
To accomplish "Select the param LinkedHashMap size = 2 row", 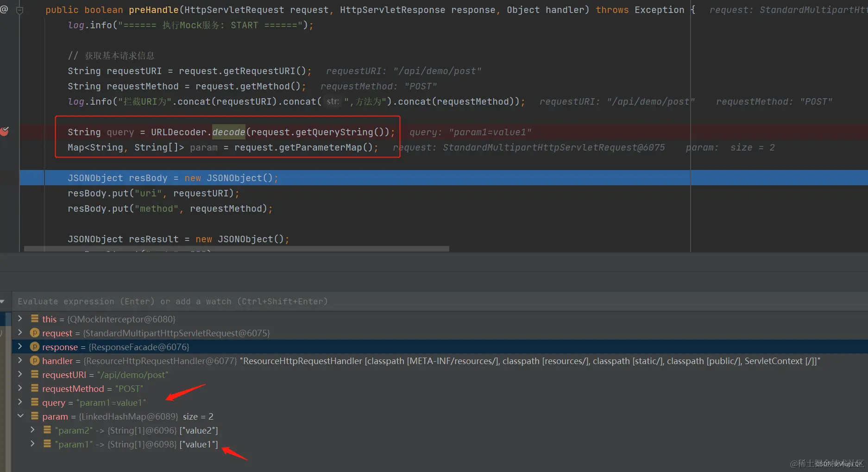I will 439,416.
